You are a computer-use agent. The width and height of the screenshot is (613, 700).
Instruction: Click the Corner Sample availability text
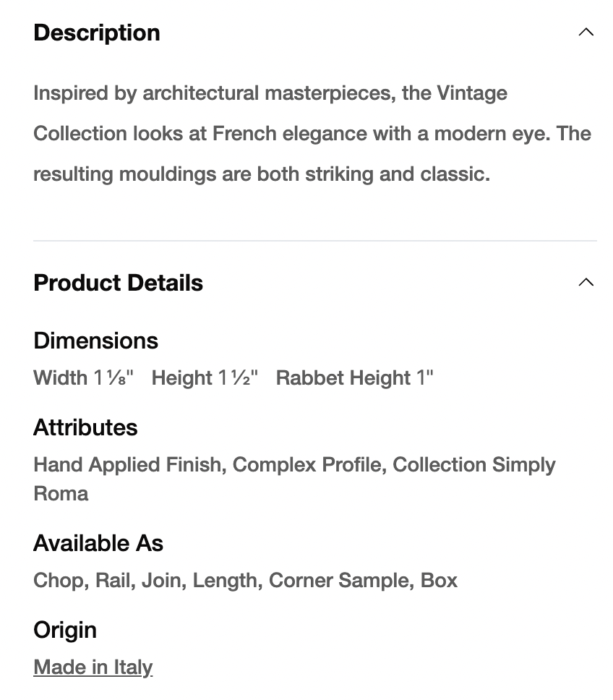tap(338, 580)
